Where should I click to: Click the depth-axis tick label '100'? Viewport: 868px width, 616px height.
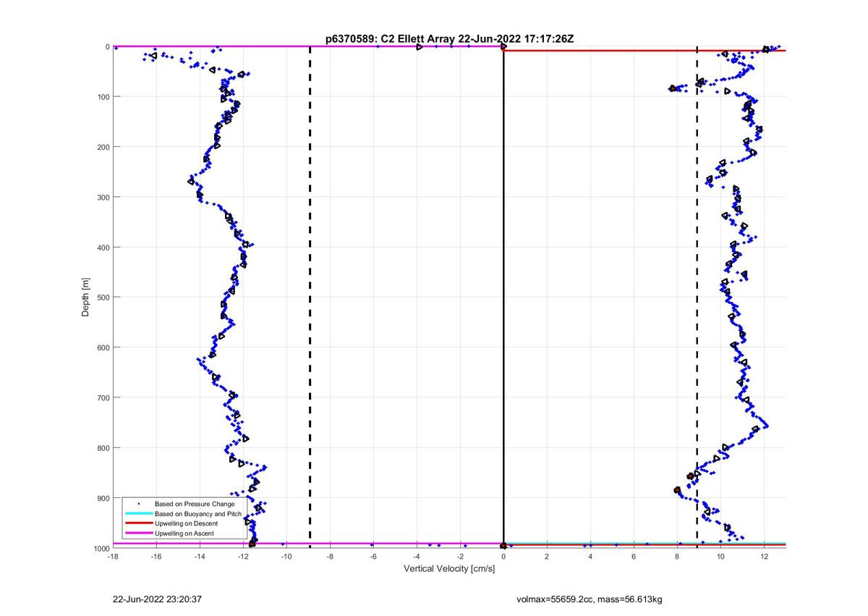pos(103,97)
